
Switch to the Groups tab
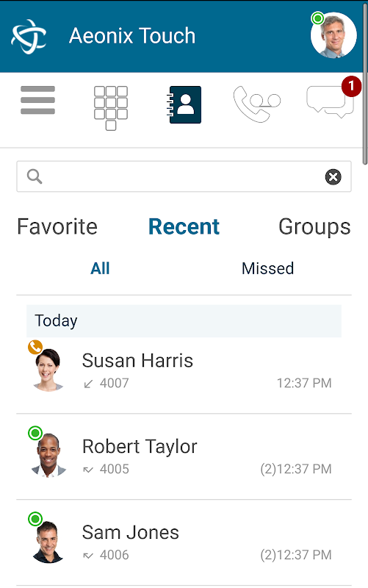[x=314, y=227]
